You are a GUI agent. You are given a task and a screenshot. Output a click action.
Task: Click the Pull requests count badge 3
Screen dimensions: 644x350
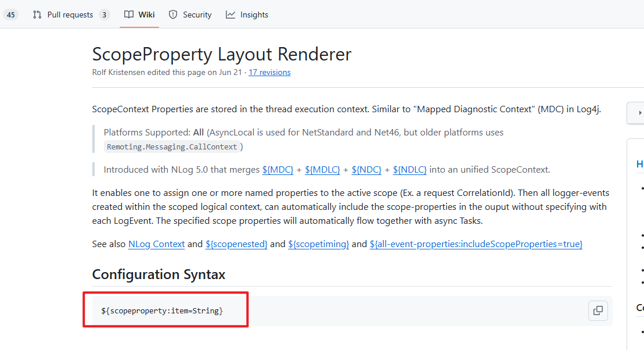tap(105, 15)
